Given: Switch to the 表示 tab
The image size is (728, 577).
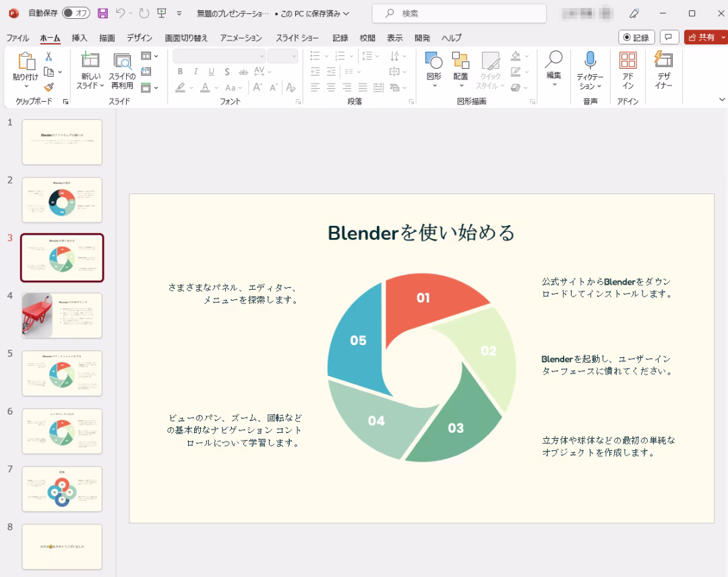Looking at the screenshot, I should (x=394, y=38).
